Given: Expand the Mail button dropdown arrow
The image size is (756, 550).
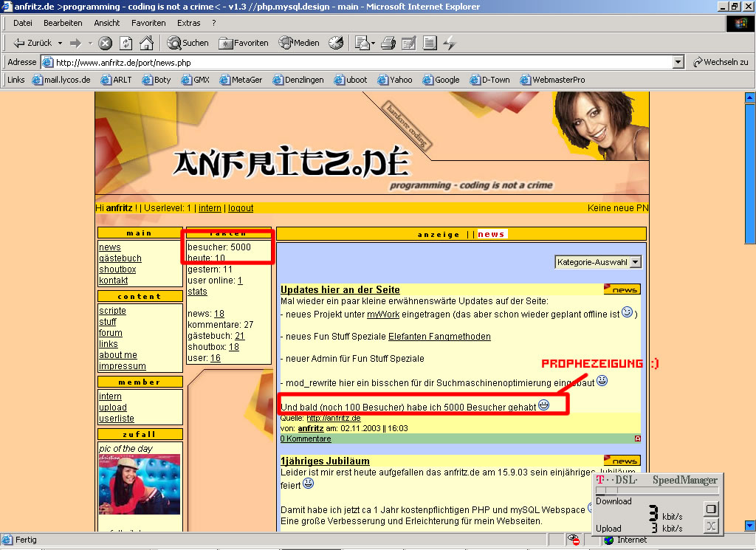Looking at the screenshot, I should [x=373, y=44].
